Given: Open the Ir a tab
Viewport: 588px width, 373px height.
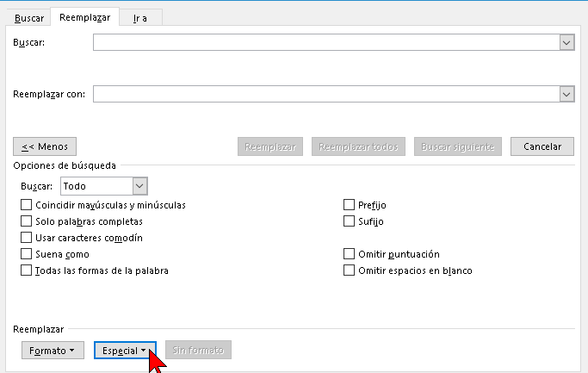Looking at the screenshot, I should (x=139, y=18).
